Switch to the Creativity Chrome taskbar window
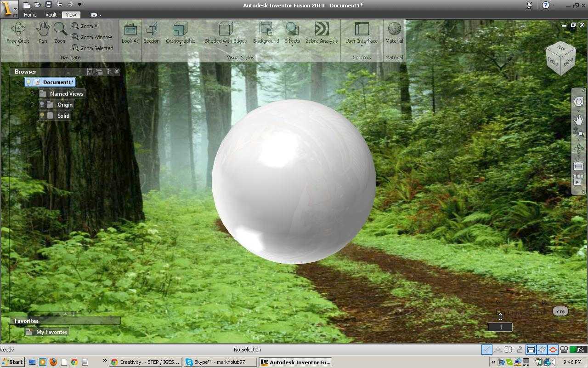The width and height of the screenshot is (588, 368). click(x=146, y=362)
